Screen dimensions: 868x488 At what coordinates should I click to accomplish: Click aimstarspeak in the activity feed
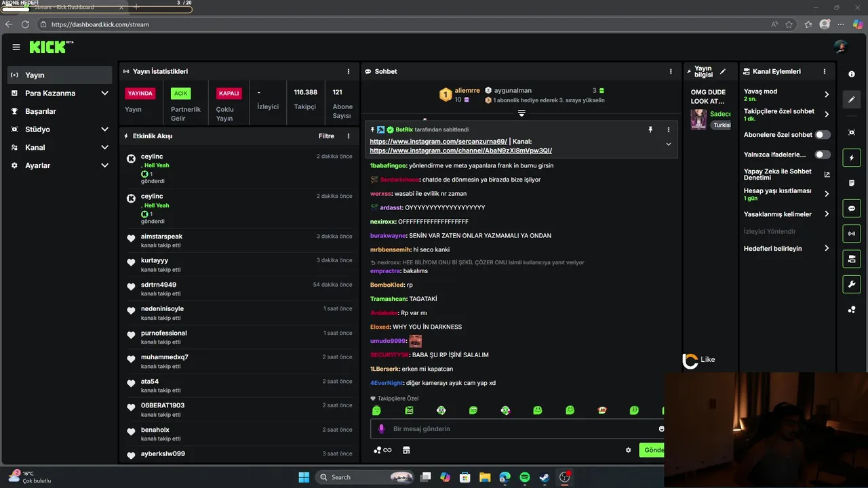tap(161, 237)
